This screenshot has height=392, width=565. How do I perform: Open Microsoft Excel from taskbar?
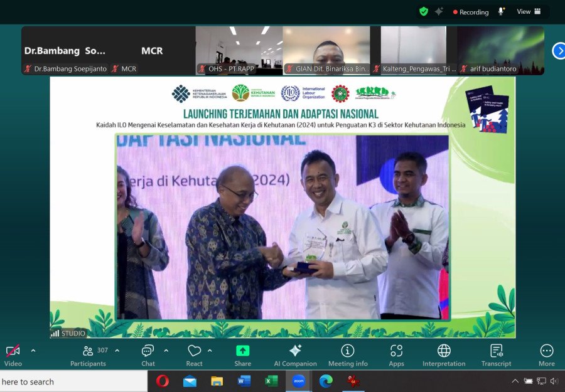tap(271, 381)
